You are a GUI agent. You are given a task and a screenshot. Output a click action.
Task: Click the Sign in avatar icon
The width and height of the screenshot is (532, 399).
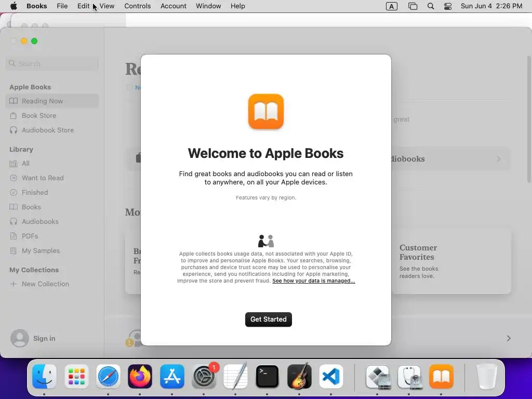(x=20, y=338)
